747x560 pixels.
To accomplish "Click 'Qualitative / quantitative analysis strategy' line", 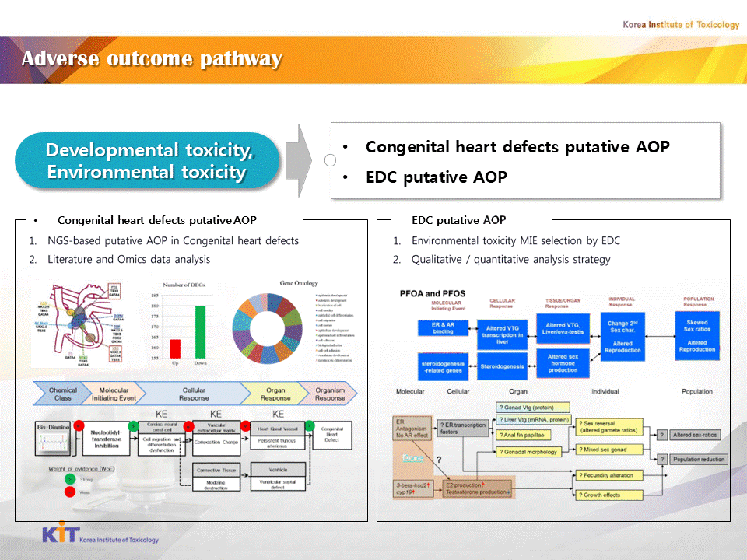I will (510, 259).
